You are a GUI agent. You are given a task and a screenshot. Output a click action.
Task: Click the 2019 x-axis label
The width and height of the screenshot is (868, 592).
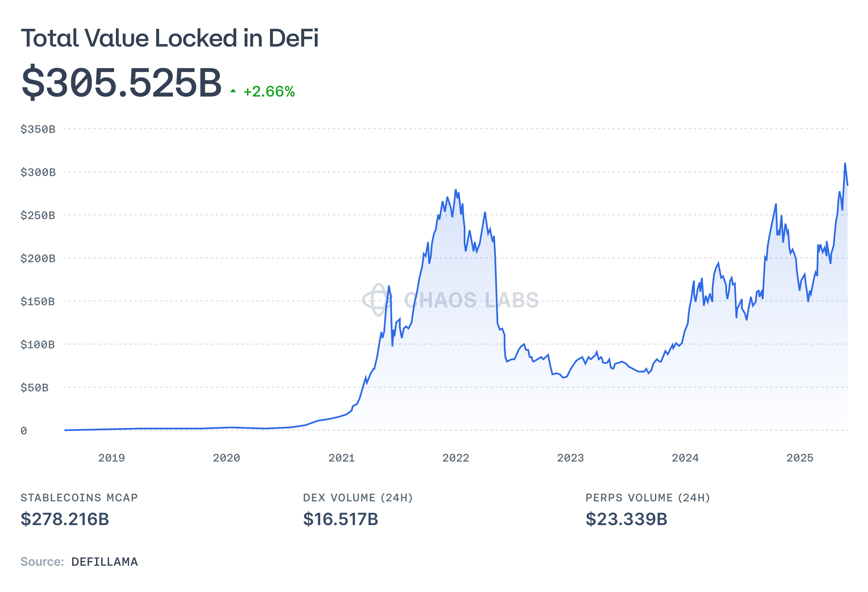[x=111, y=458]
